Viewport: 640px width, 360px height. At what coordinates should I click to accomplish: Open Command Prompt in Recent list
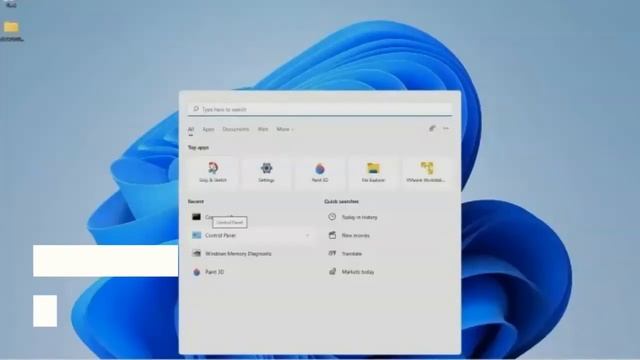pos(251,217)
